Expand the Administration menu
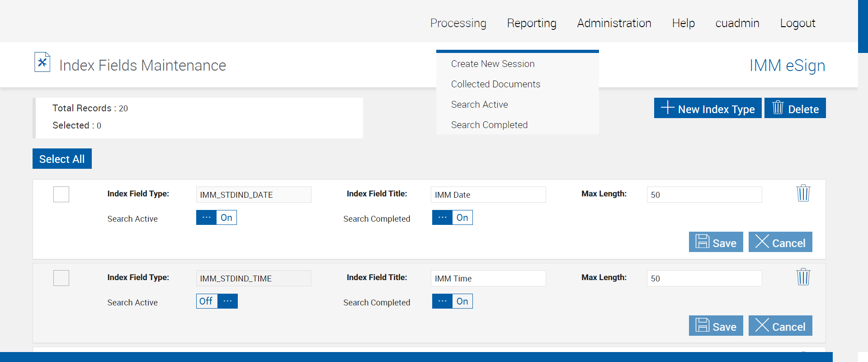The height and width of the screenshot is (362, 868). click(x=614, y=23)
